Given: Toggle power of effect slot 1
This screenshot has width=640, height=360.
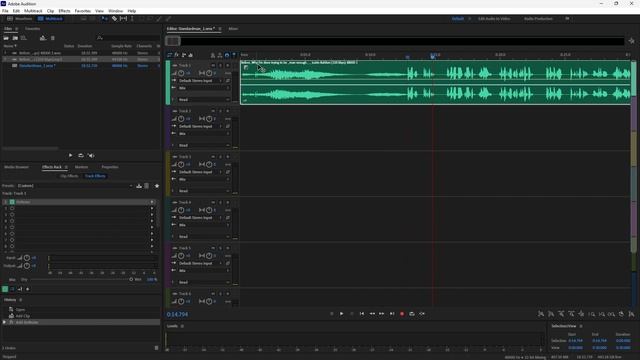Looking at the screenshot, I should (12, 202).
